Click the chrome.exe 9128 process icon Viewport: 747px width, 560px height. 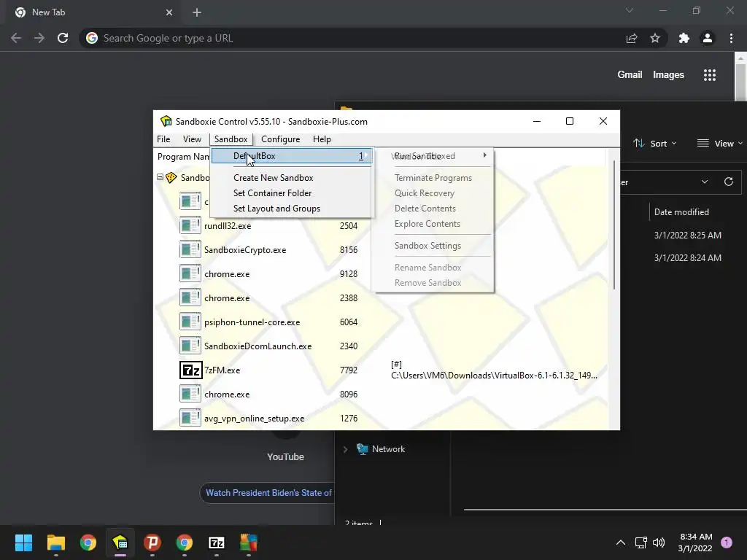[x=190, y=274]
